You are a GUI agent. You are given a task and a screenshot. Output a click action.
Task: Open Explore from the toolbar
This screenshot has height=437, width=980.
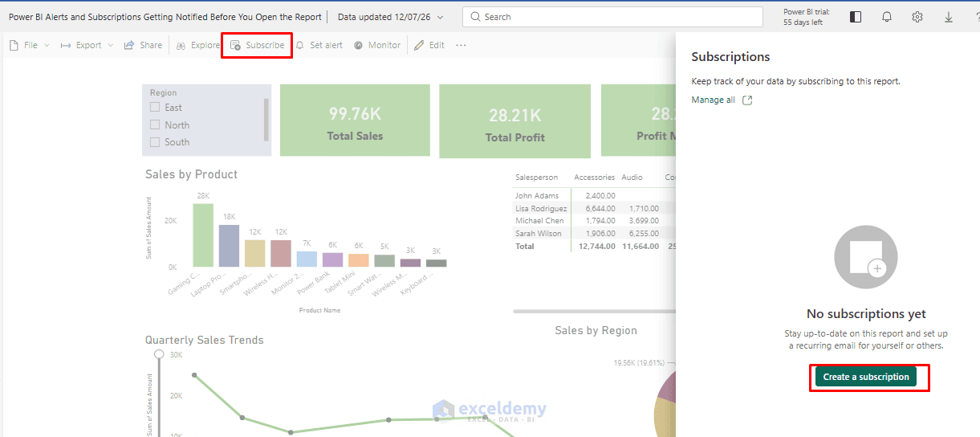(x=197, y=45)
